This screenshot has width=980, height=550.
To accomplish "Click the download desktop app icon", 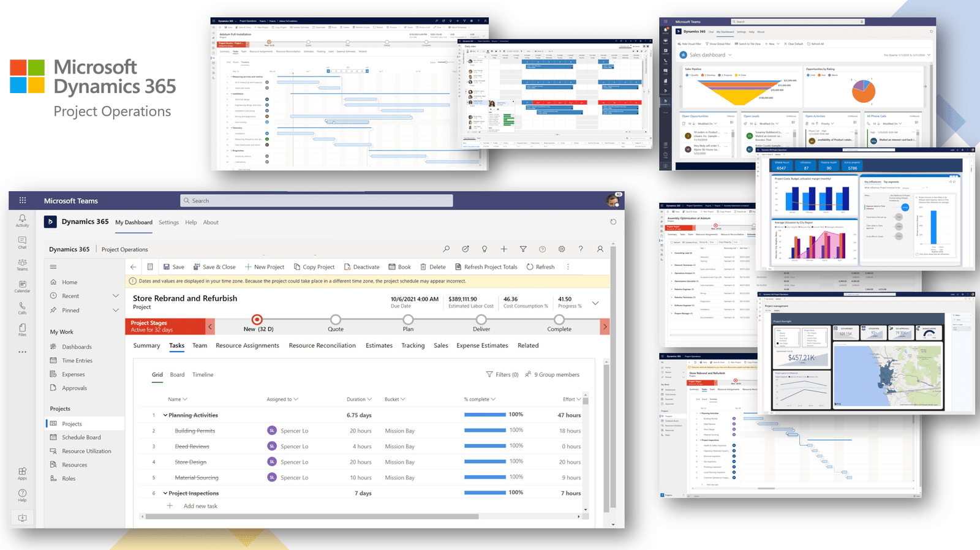I will [23, 518].
